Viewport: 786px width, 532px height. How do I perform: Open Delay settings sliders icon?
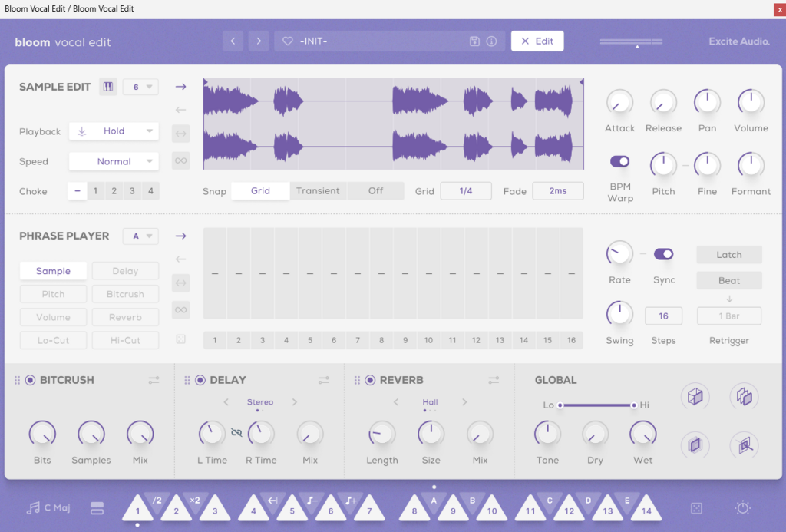coord(324,381)
